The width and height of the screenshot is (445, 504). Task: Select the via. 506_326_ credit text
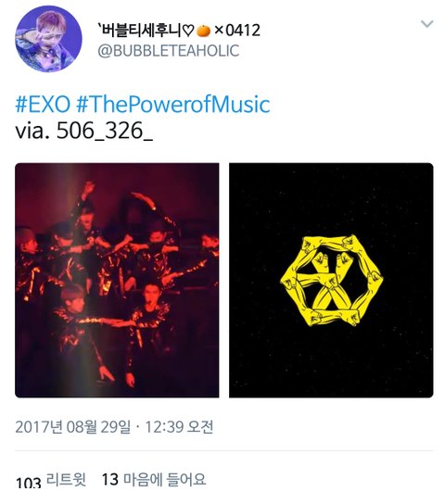(84, 132)
